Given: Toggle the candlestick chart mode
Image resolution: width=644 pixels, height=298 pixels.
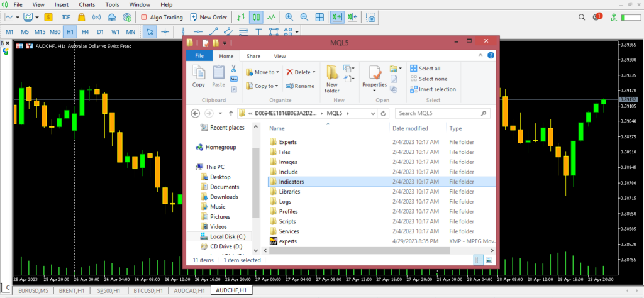Looking at the screenshot, I should click(x=256, y=17).
